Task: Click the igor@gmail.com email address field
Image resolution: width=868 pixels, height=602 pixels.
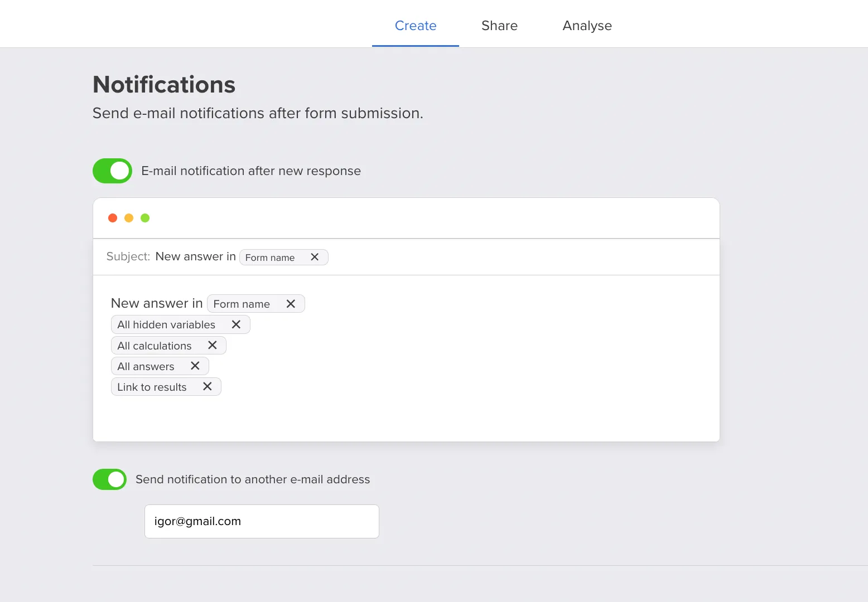Action: coord(261,521)
